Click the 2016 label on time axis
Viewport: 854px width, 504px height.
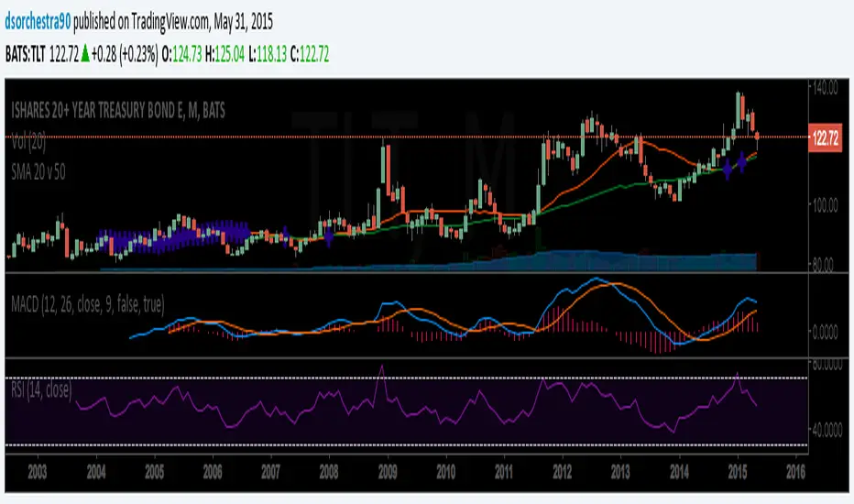click(795, 472)
